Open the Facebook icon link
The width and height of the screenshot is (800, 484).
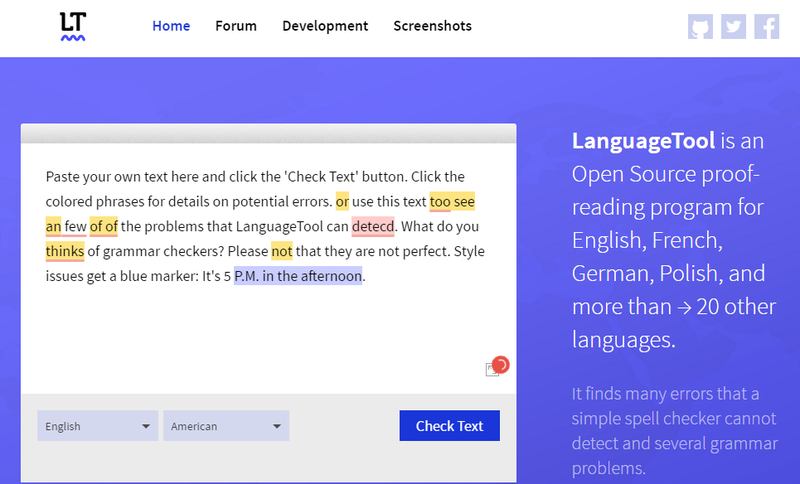pyautogui.click(x=767, y=27)
